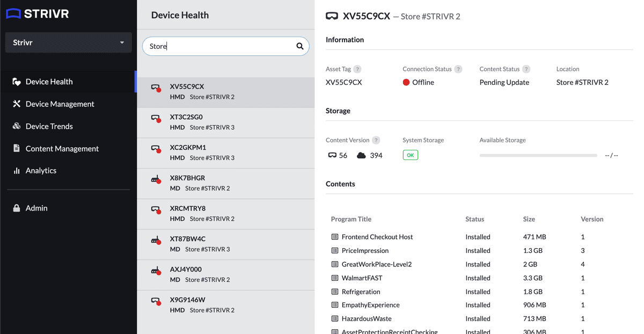Select device XC2GKPM1 in the list
The height and width of the screenshot is (334, 644).
click(226, 153)
